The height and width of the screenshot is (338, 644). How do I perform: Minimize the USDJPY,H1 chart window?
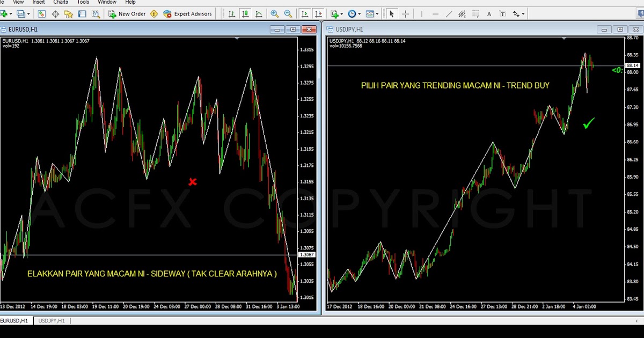[604, 30]
